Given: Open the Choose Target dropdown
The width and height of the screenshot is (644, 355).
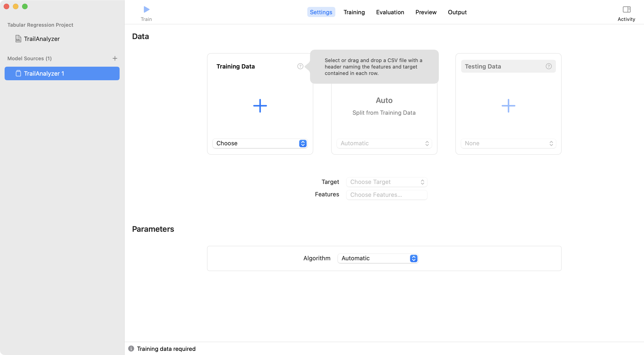Looking at the screenshot, I should click(386, 182).
